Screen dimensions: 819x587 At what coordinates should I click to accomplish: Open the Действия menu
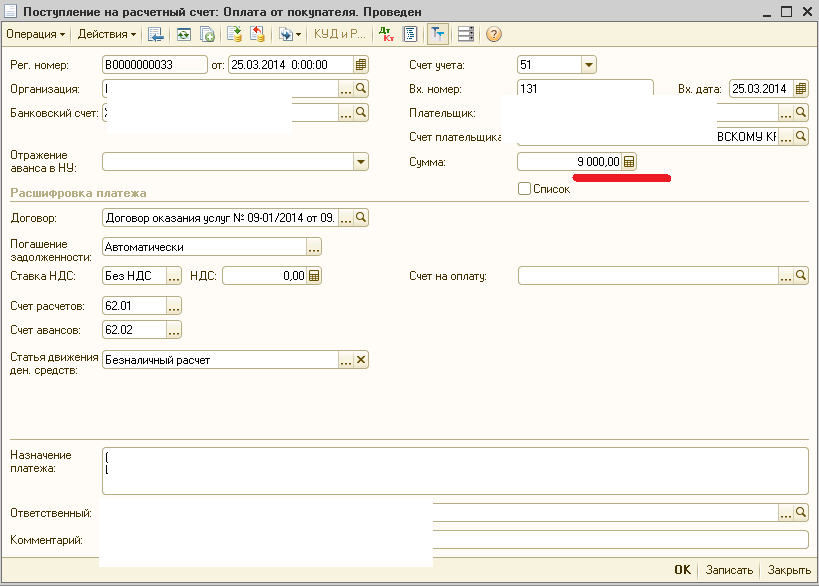tap(107, 34)
